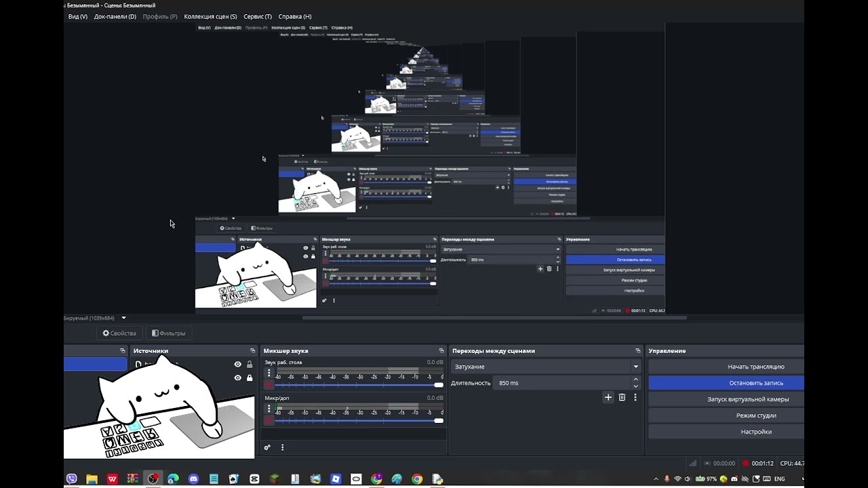Toggle the lock on the second source
This screenshot has height=488, width=868.
(250, 378)
